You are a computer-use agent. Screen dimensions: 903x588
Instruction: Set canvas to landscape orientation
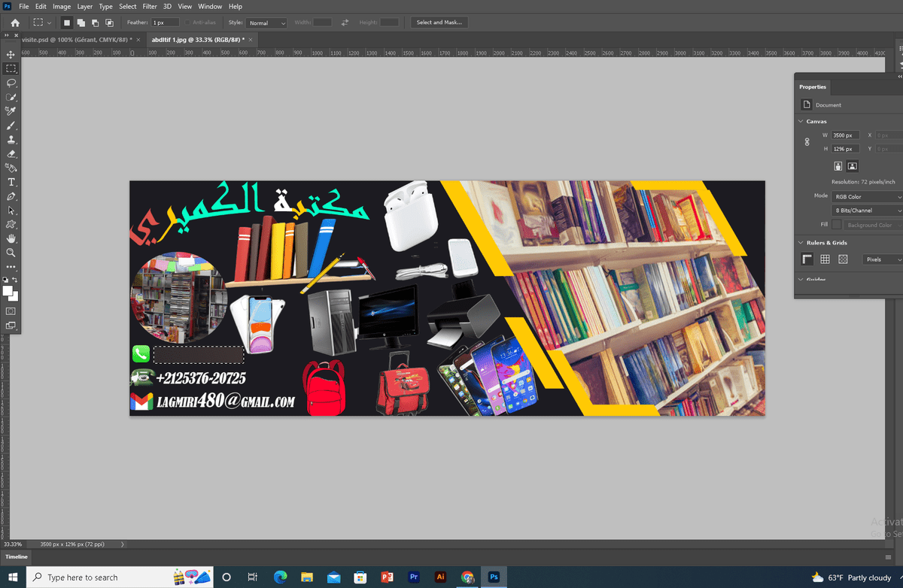coord(853,166)
